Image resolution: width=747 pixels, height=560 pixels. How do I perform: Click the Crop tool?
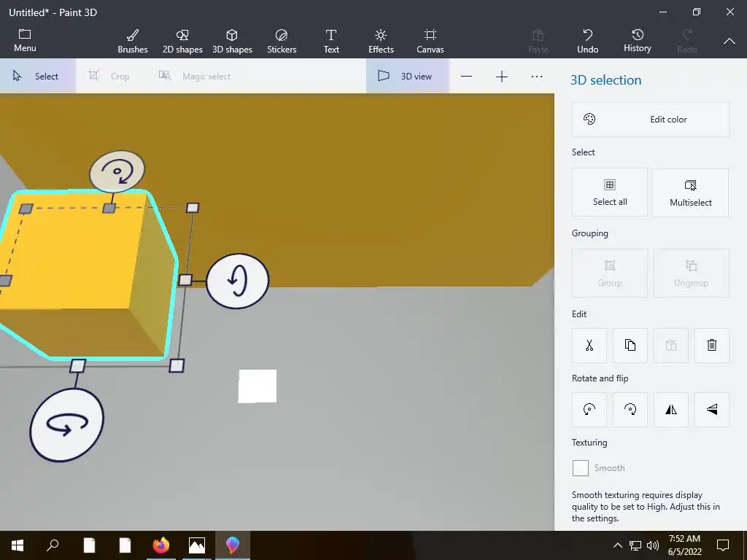pyautogui.click(x=109, y=76)
